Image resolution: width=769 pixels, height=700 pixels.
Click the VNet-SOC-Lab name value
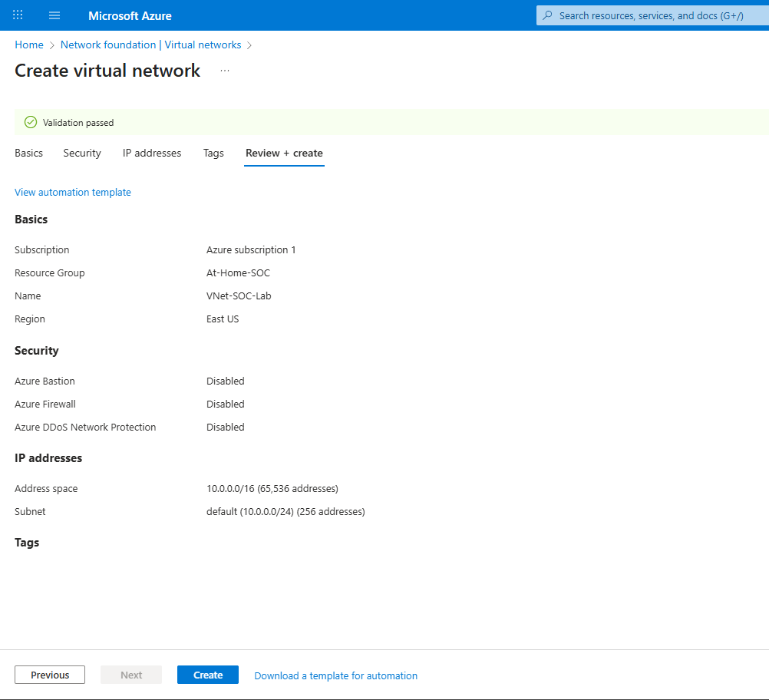pos(239,296)
